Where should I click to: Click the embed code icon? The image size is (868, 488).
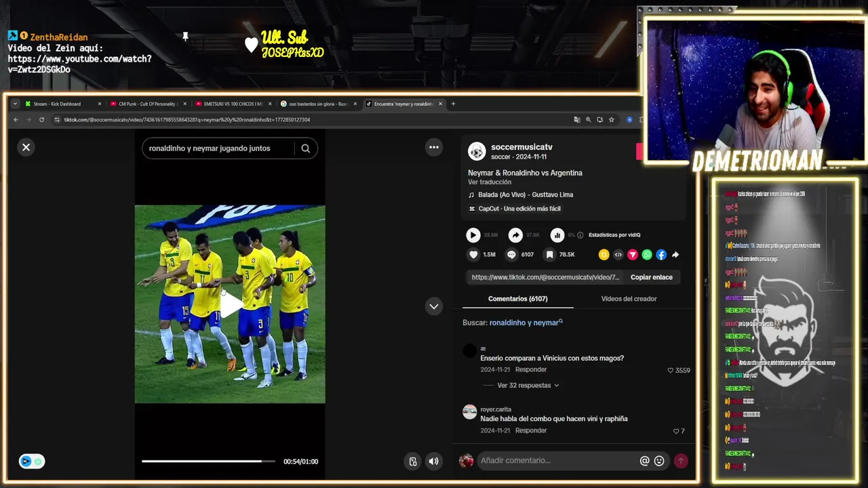point(618,255)
